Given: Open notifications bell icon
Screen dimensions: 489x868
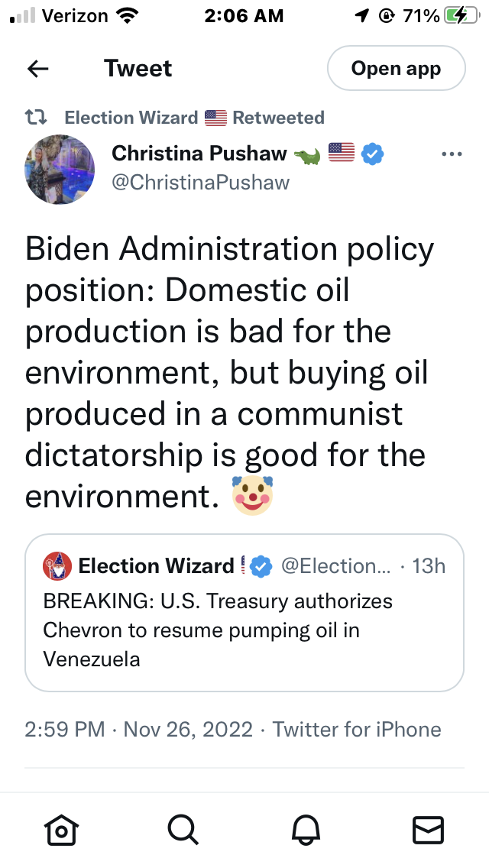Looking at the screenshot, I should tap(306, 830).
